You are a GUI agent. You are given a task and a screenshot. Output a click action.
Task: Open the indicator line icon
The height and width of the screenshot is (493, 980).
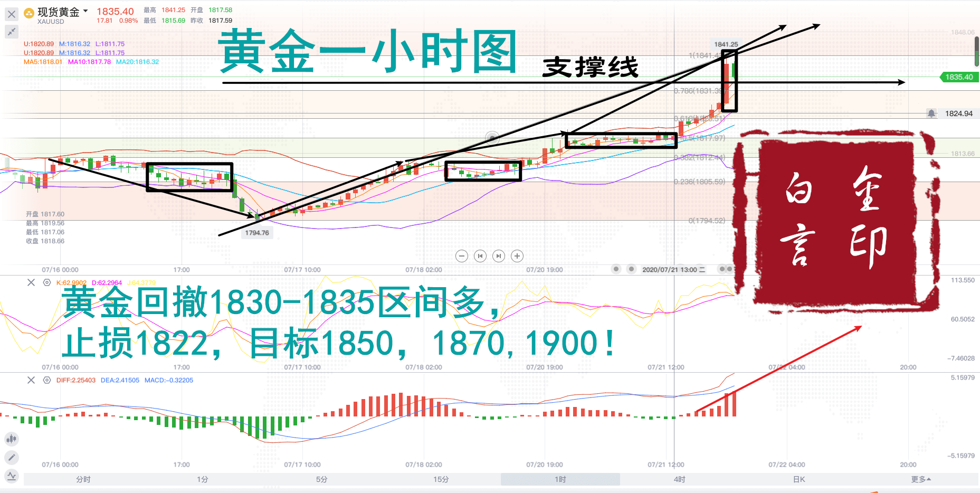[12, 476]
